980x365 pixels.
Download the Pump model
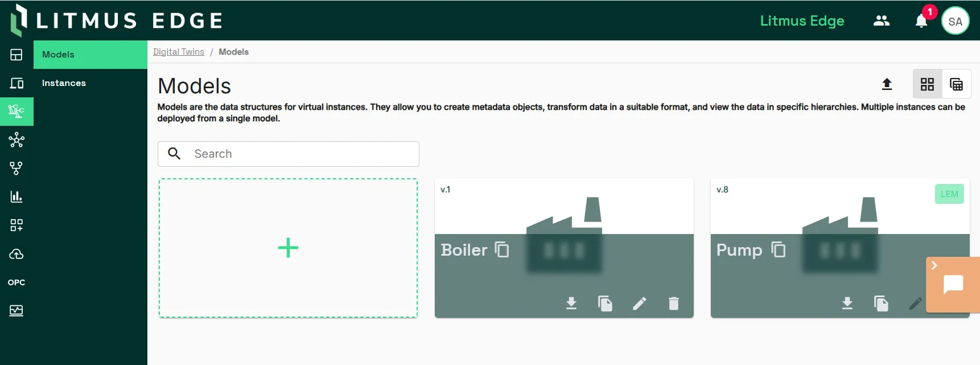pyautogui.click(x=847, y=304)
